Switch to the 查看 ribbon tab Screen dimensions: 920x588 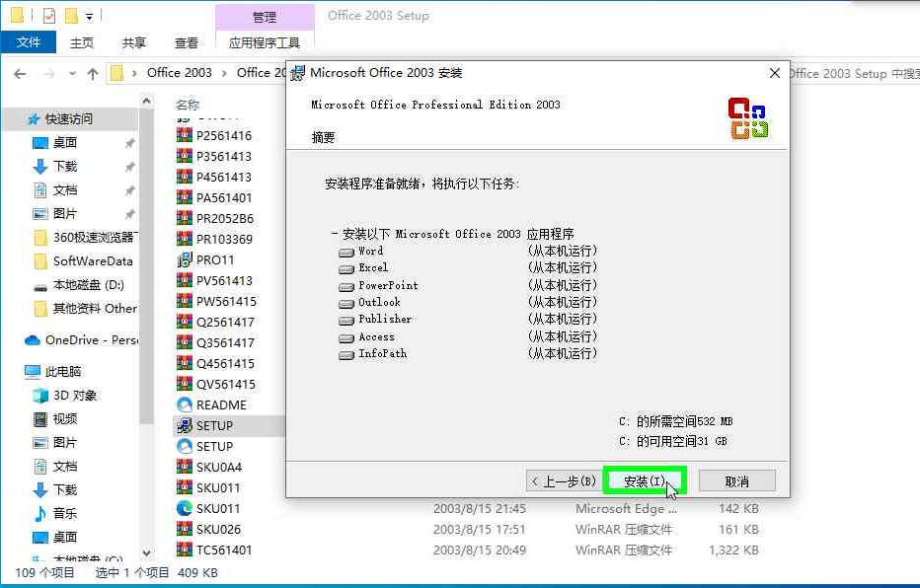tap(187, 42)
